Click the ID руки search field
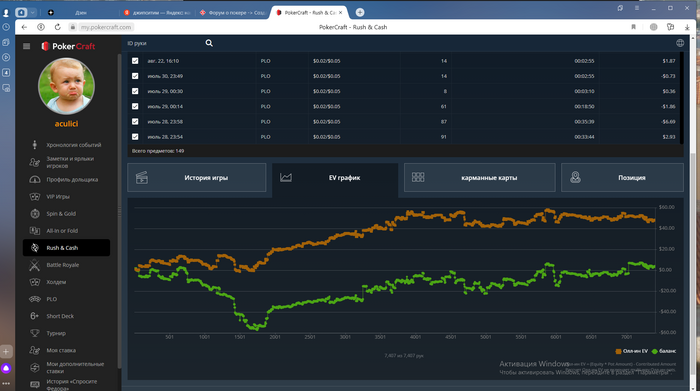The width and height of the screenshot is (700, 391). coord(164,43)
